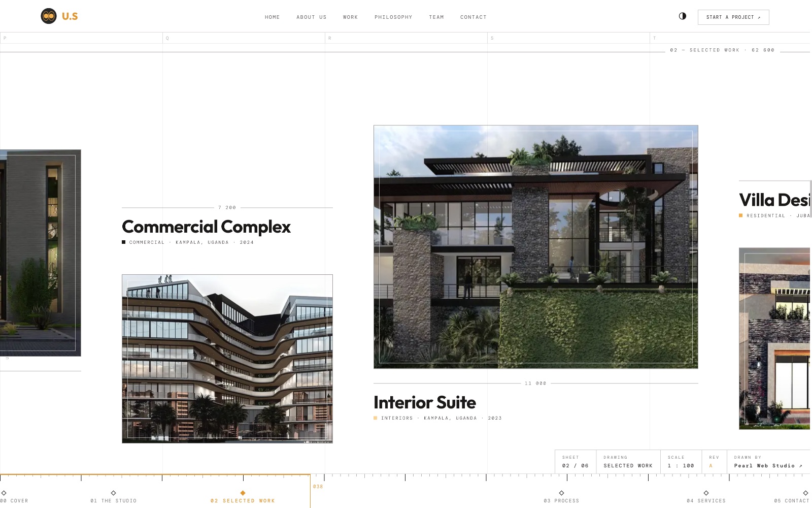Open the Villa Design project heading
Image resolution: width=812 pixels, height=508 pixels.
(774, 200)
